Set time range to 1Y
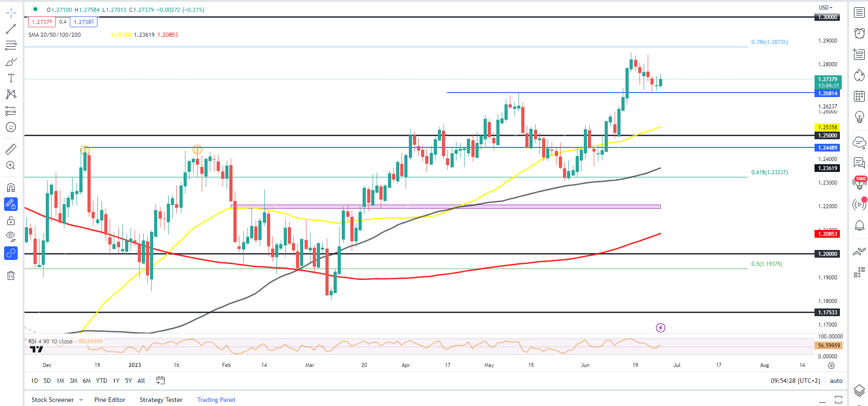The width and height of the screenshot is (868, 406). click(x=116, y=381)
